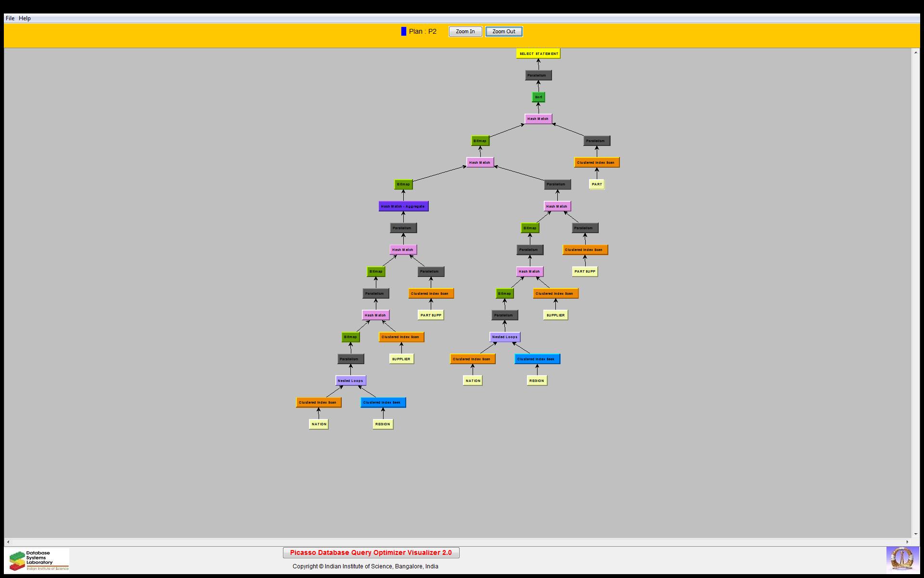
Task: Click the vertical scrollbar down arrow
Action: 915,534
